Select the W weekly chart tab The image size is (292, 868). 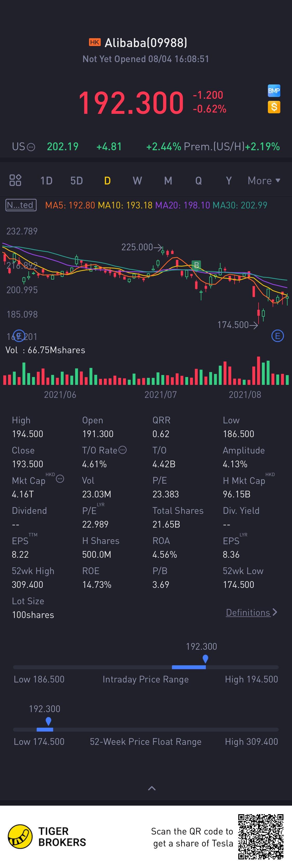pos(137,181)
